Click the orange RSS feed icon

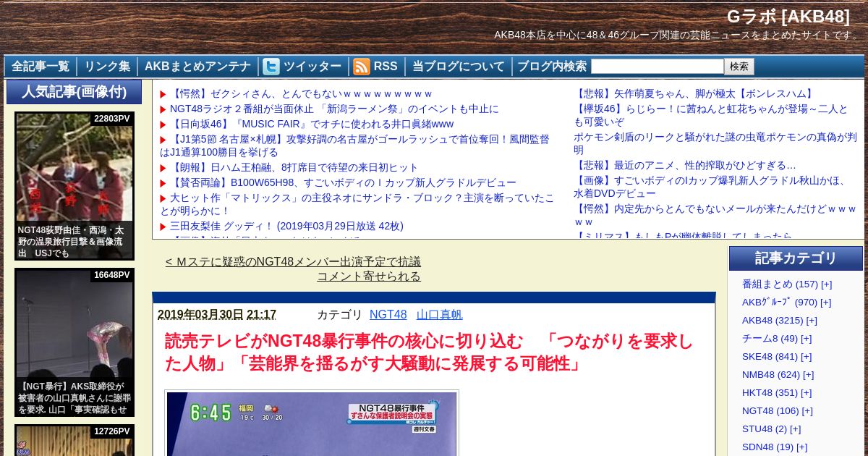[x=362, y=67]
